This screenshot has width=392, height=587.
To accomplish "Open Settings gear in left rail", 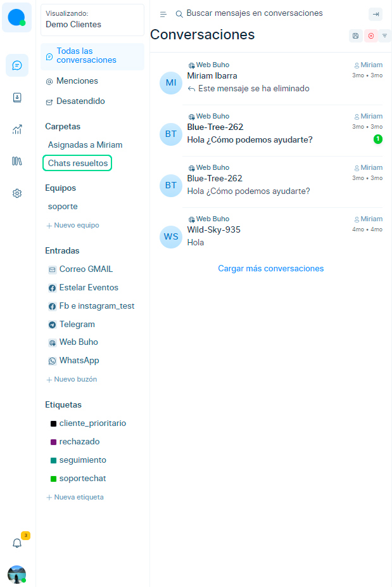I will (x=17, y=193).
